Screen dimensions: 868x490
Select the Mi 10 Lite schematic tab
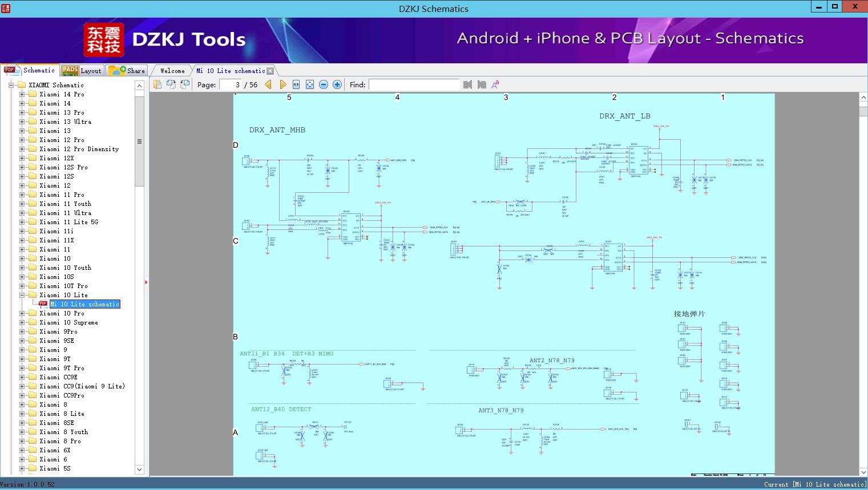click(231, 71)
